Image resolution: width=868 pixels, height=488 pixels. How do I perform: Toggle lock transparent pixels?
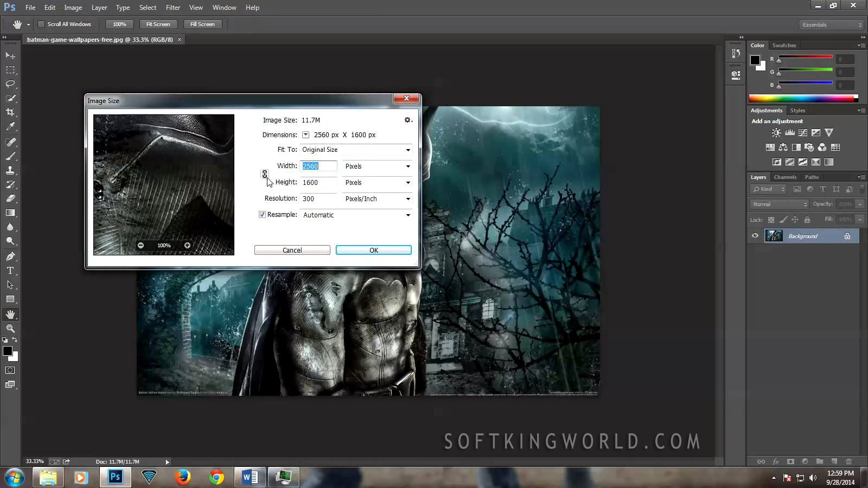(x=771, y=220)
